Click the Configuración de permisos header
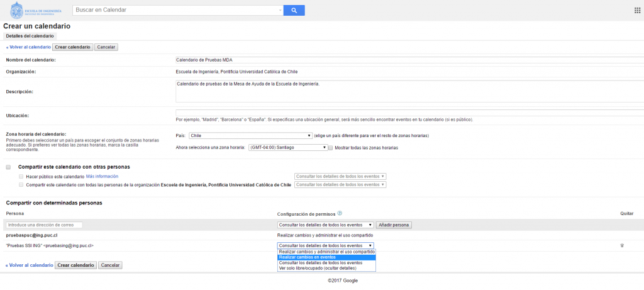Screen dimensions: 644x290 pos(306,214)
